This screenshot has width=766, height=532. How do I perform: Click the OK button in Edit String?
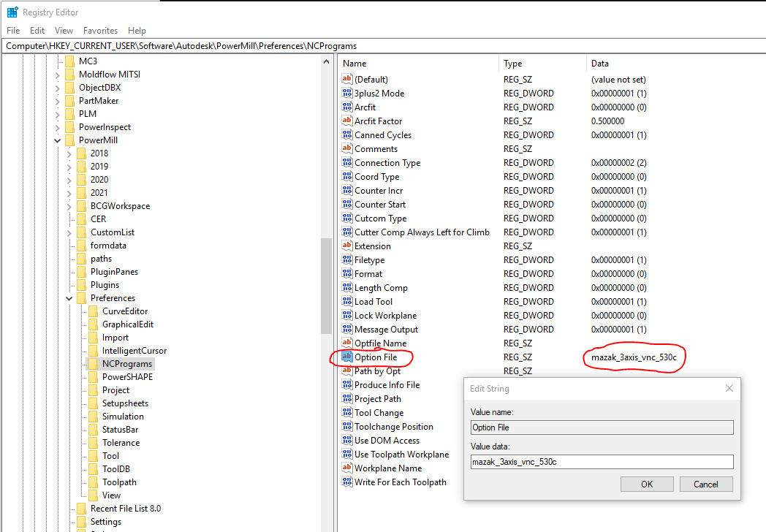[646, 484]
